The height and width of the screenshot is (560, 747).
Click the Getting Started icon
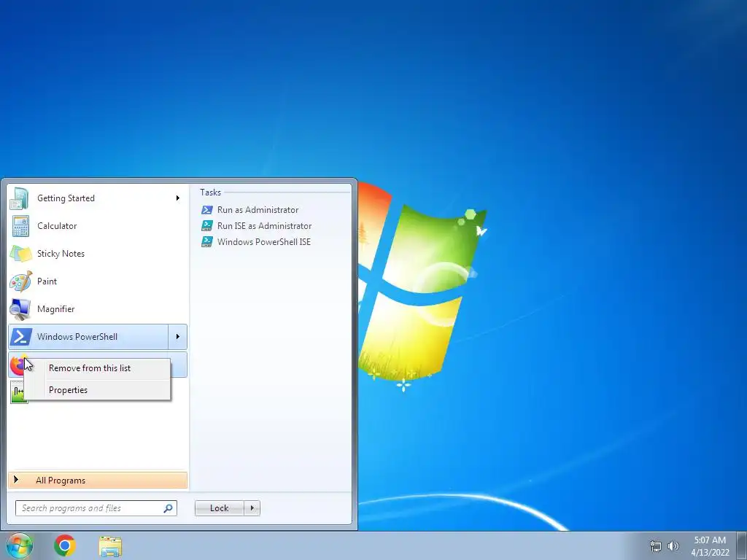[x=20, y=198]
